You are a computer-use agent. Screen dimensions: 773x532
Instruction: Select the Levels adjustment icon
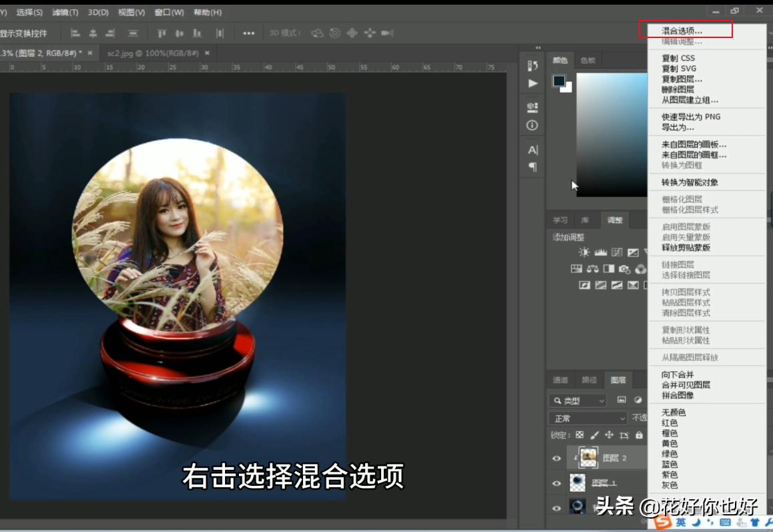click(x=600, y=253)
